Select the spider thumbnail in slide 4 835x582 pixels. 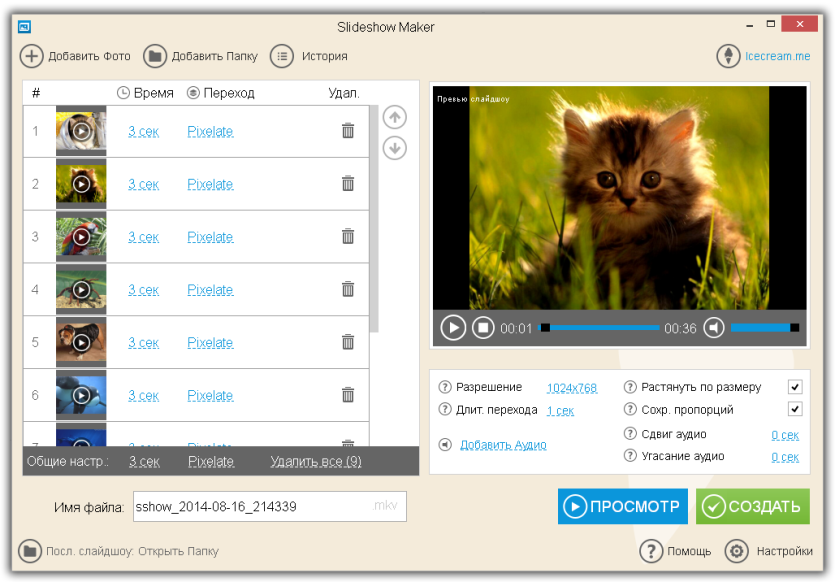click(81, 289)
